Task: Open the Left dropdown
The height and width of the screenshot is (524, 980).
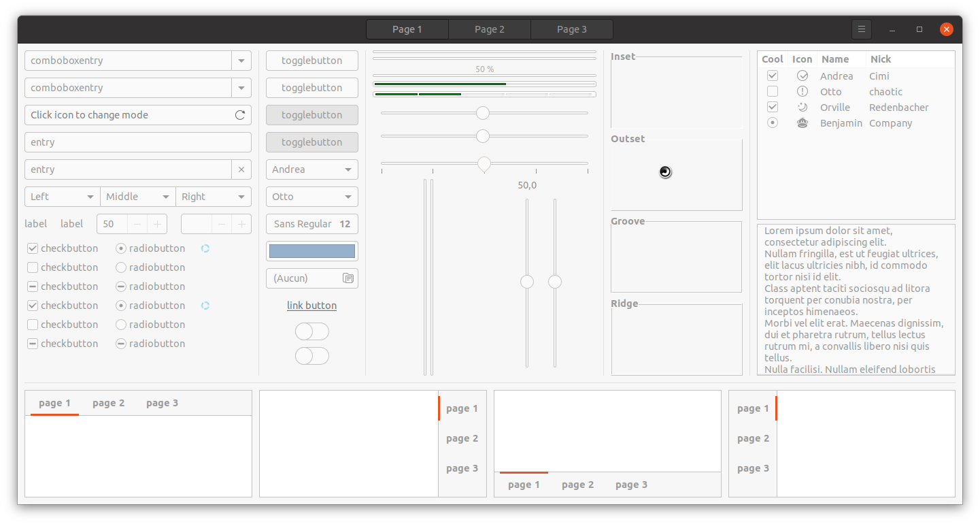Action: tap(63, 197)
